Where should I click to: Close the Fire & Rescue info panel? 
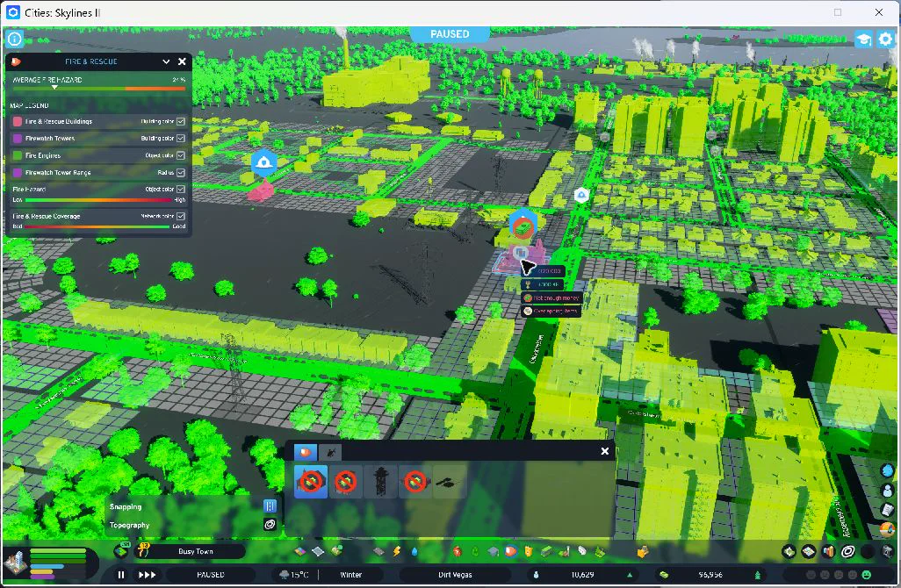click(182, 61)
